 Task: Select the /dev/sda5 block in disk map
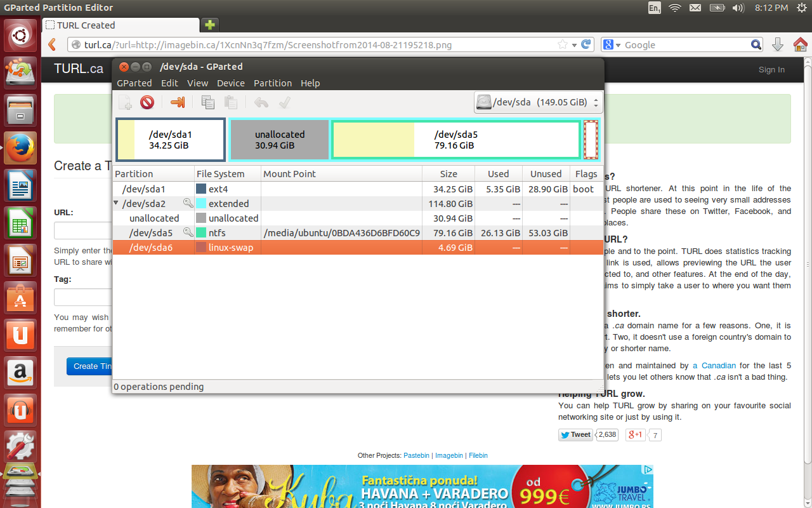[455, 140]
